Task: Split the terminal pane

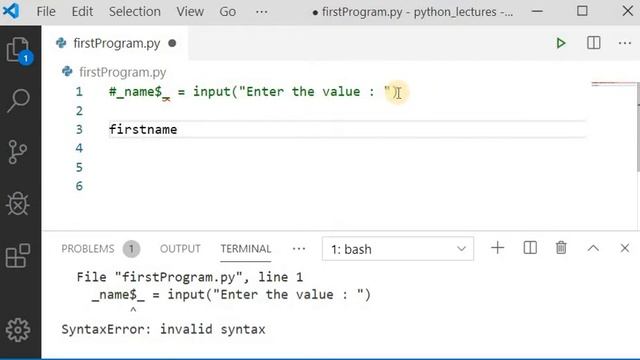Action: tap(530, 248)
